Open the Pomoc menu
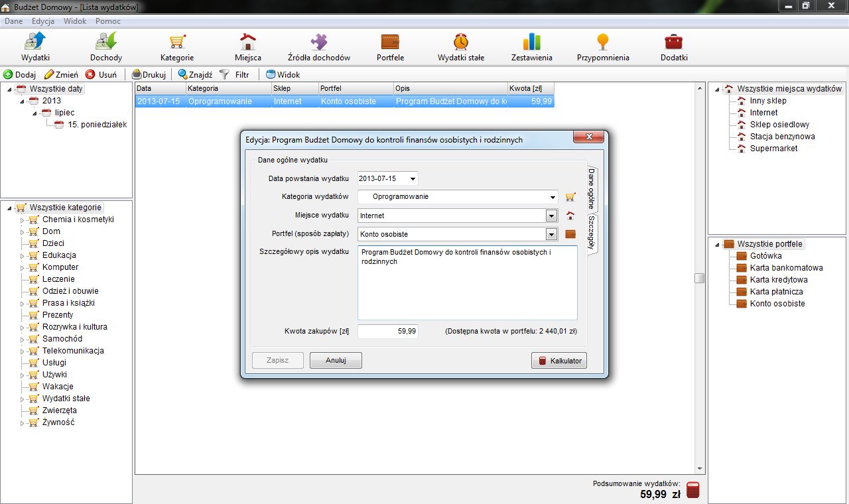 tap(108, 21)
